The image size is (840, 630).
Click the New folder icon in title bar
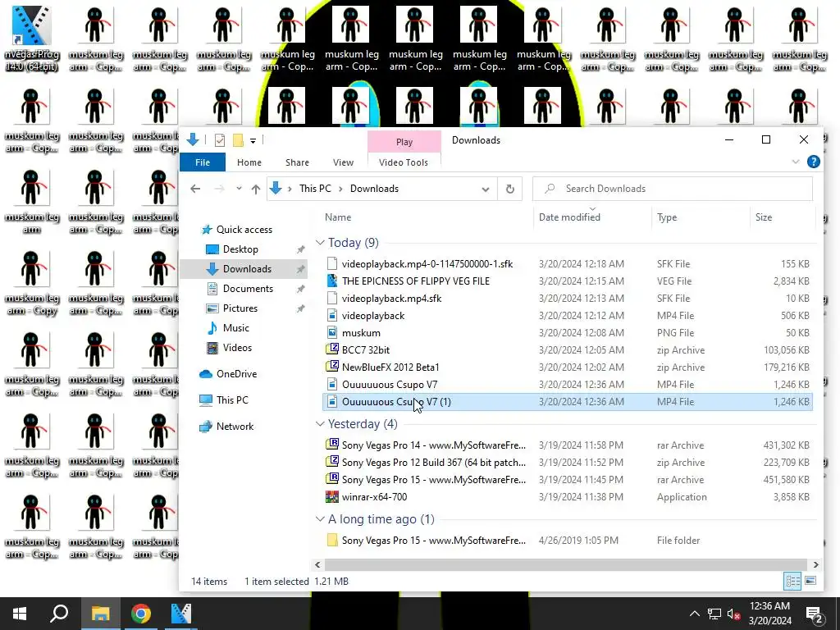pyautogui.click(x=238, y=140)
